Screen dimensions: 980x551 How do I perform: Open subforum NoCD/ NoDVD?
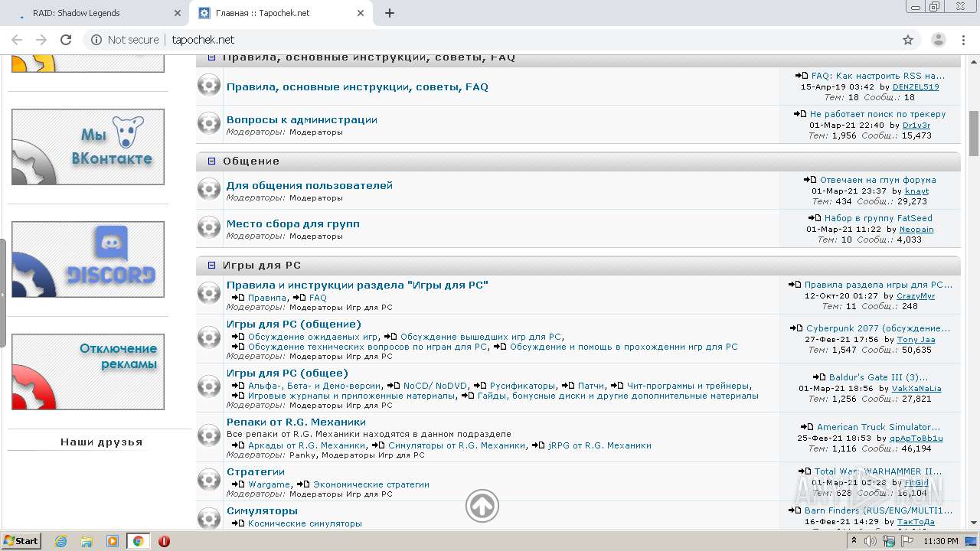[x=436, y=386]
